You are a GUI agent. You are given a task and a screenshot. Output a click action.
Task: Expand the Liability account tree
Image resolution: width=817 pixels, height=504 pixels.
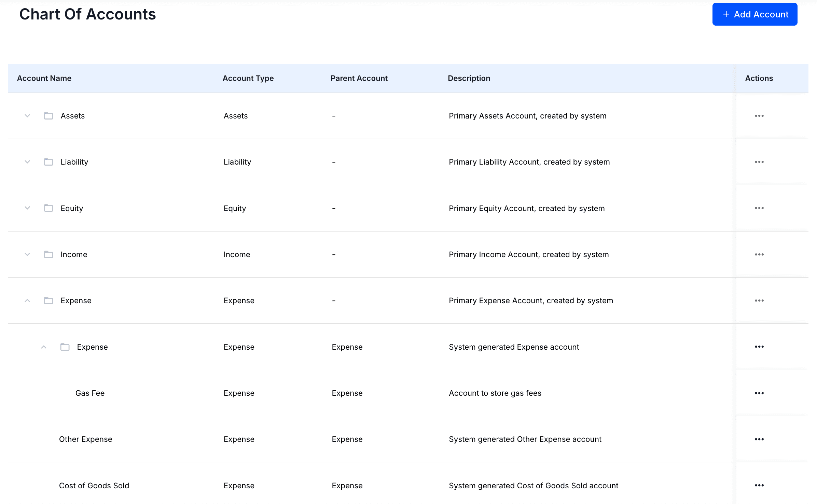coord(27,162)
